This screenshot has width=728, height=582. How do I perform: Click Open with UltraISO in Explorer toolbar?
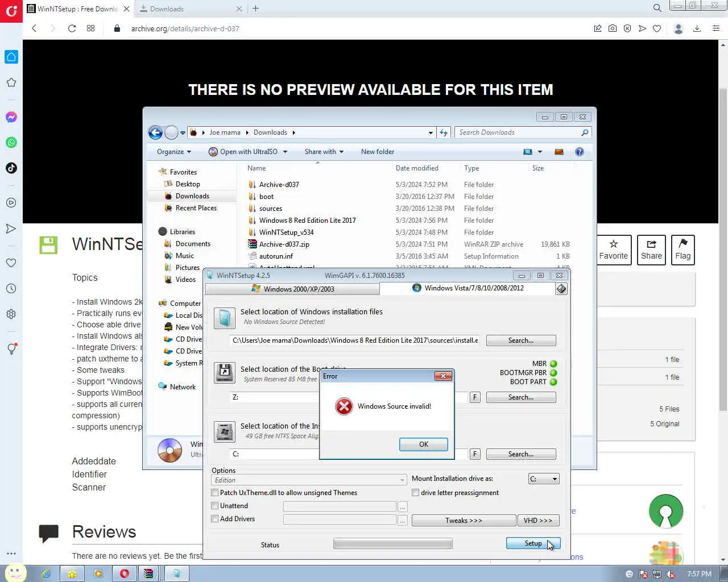[x=243, y=152]
